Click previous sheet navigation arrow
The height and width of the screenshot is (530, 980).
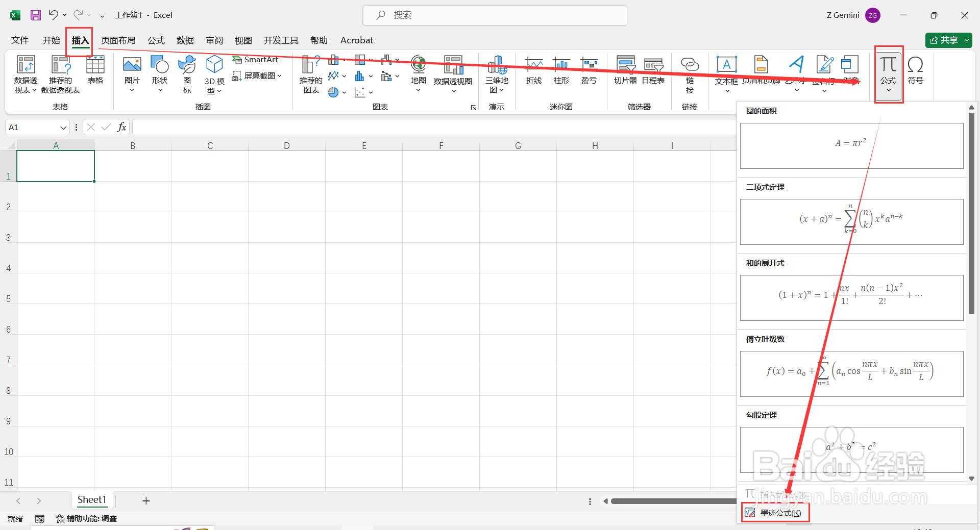pos(18,501)
